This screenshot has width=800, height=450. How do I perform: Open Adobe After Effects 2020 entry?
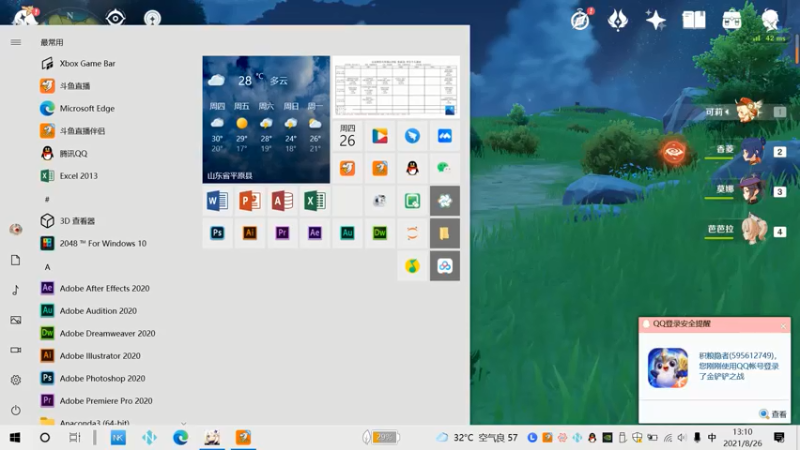coord(95,288)
